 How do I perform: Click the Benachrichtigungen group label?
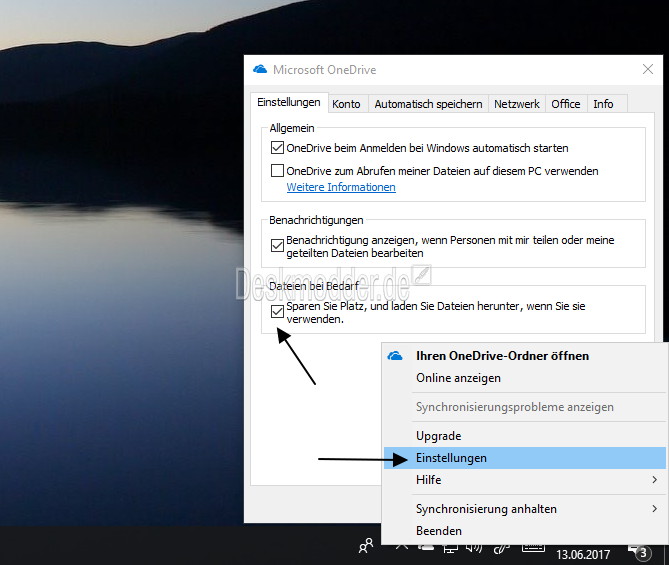(316, 220)
